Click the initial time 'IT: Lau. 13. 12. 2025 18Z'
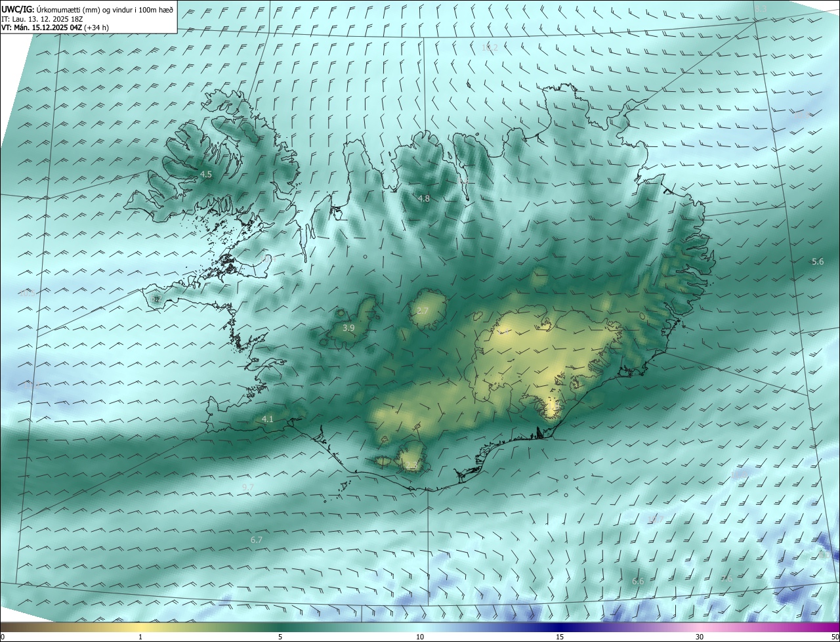 click(x=43, y=19)
